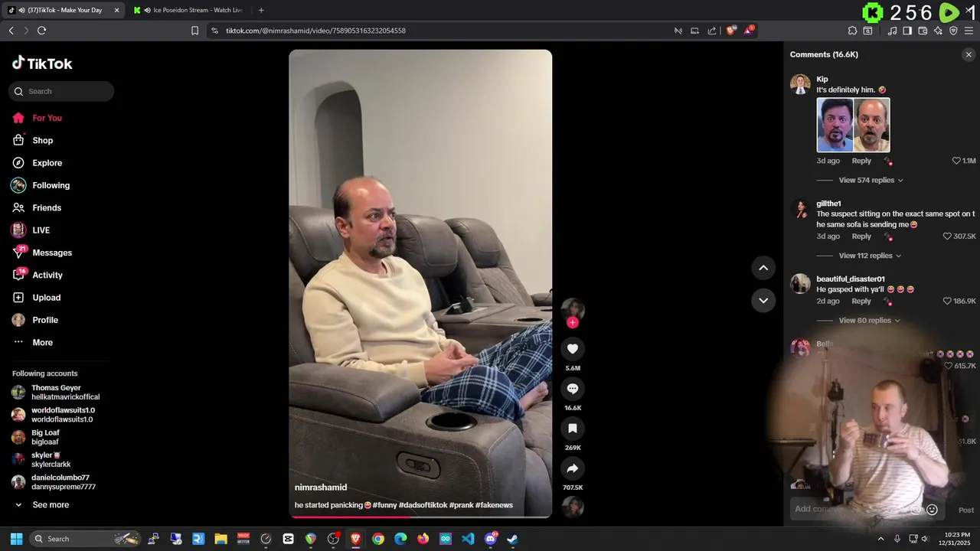Open skylerclarkk following account
Viewport: 980px width, 551px height.
(41, 460)
